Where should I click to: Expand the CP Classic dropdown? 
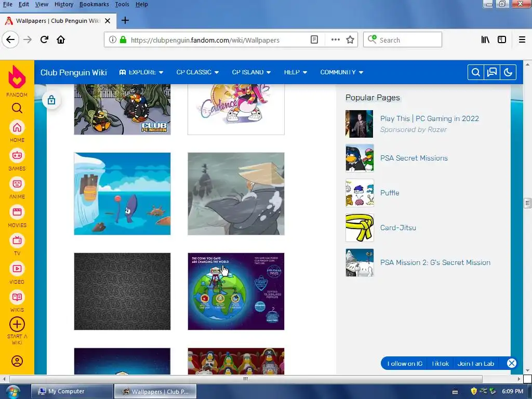pyautogui.click(x=197, y=72)
